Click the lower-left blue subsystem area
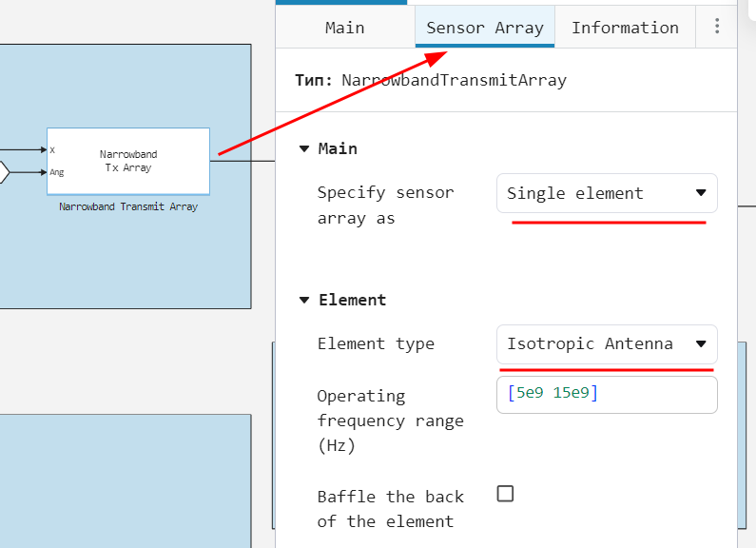The image size is (756, 548). (x=124, y=480)
